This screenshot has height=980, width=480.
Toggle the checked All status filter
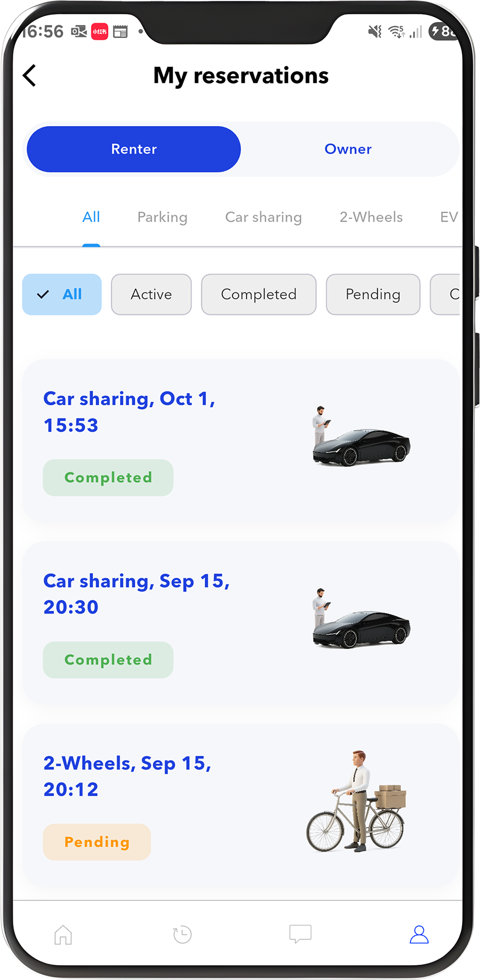coord(62,295)
